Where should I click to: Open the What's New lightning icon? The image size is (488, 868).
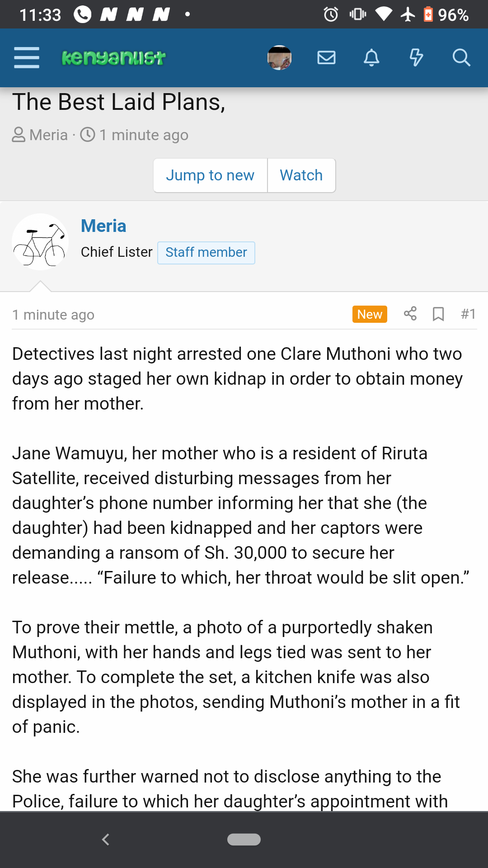416,58
